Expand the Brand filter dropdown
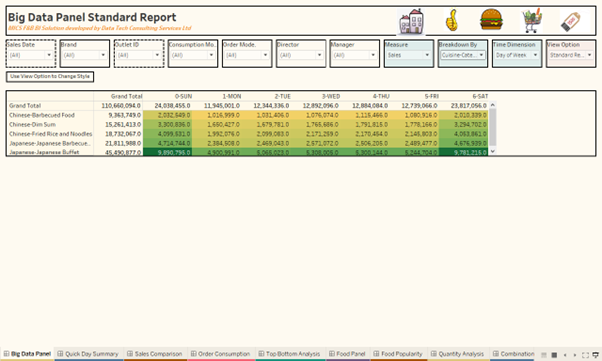The image size is (602, 361). tap(84, 55)
